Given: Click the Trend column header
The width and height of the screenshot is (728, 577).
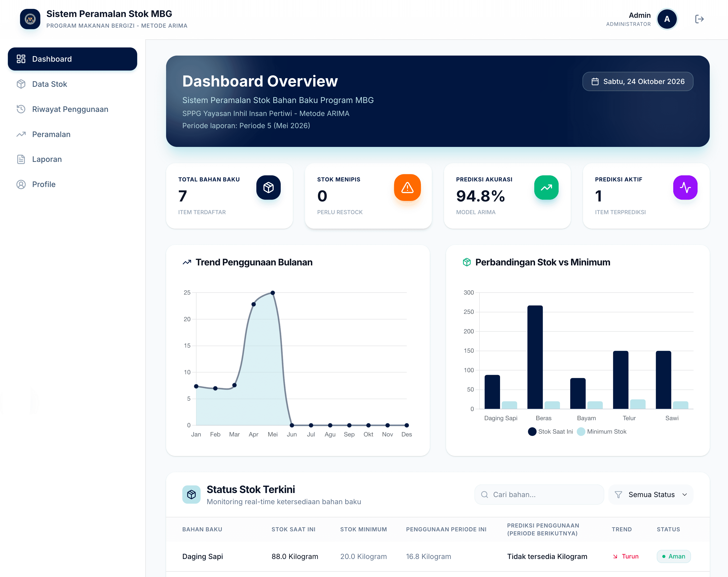Looking at the screenshot, I should click(622, 529).
